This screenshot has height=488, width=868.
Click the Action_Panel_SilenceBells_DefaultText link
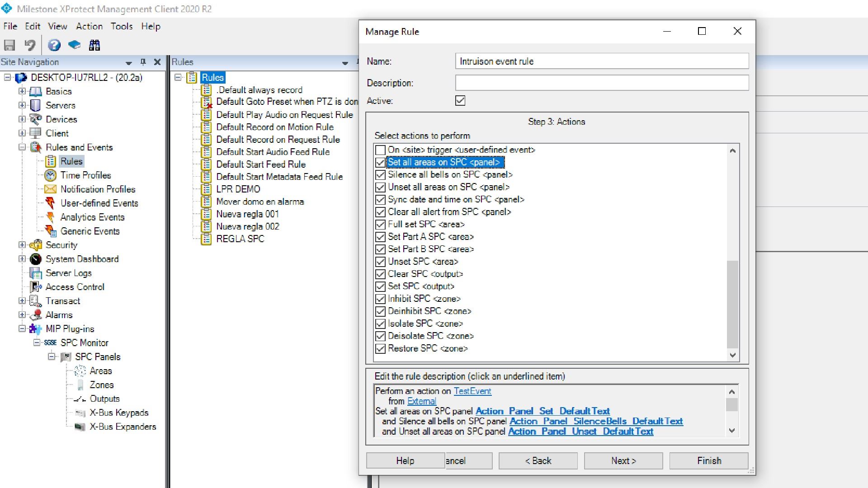click(x=596, y=422)
